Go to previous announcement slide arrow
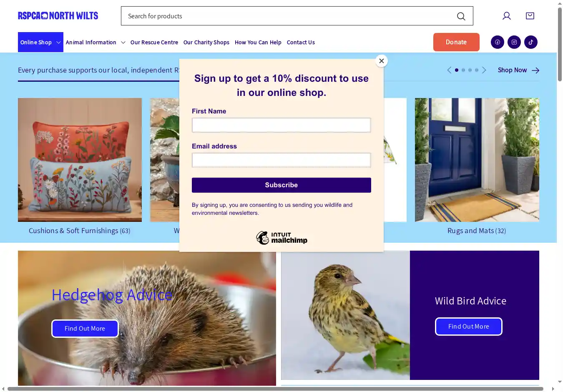This screenshot has height=392, width=563. (449, 70)
